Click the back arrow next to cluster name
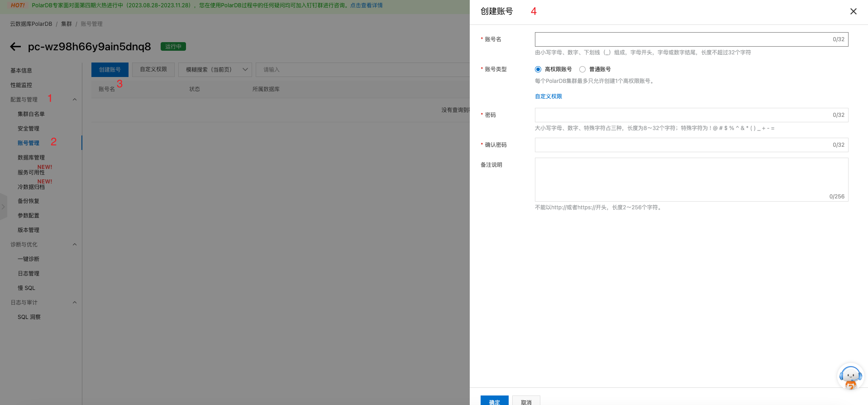Screen dimensions: 868x405 tap(15, 47)
